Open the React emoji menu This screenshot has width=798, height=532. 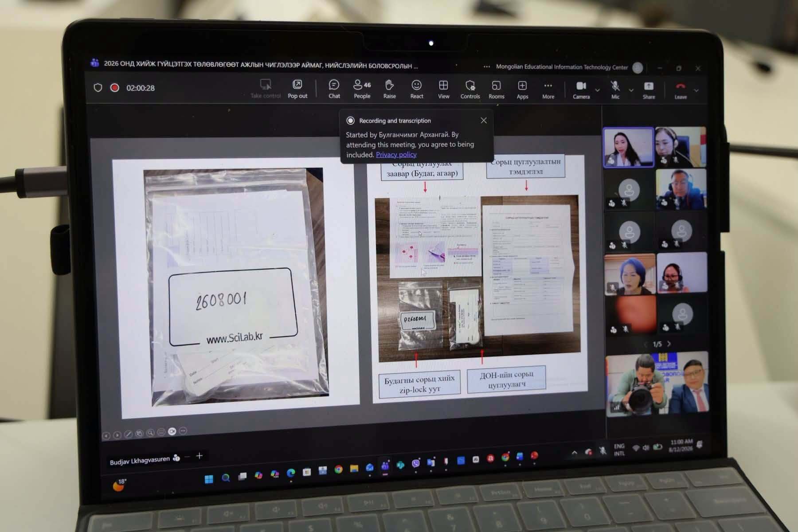tap(416, 89)
